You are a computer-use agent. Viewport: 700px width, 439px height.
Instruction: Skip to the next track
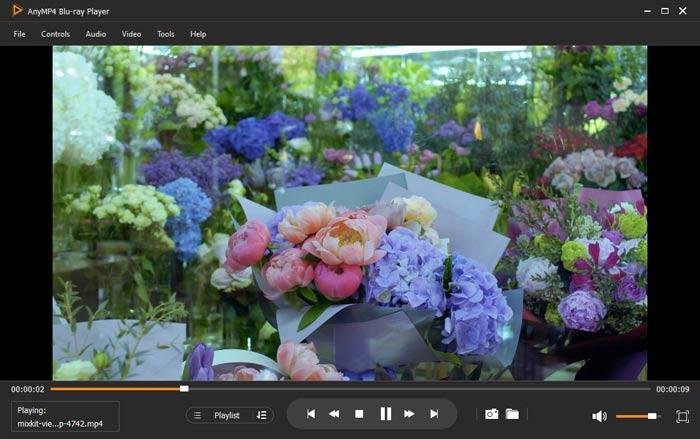tap(434, 414)
